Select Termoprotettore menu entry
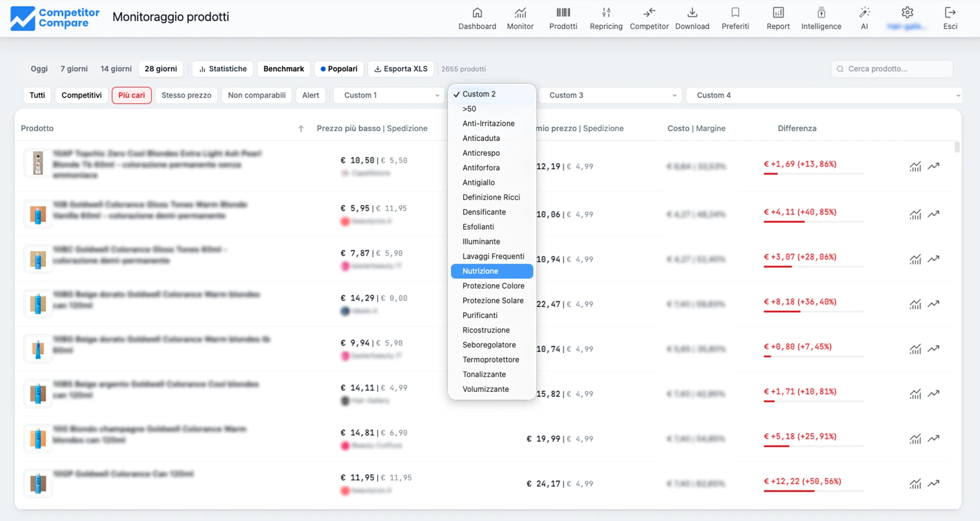 tap(492, 360)
